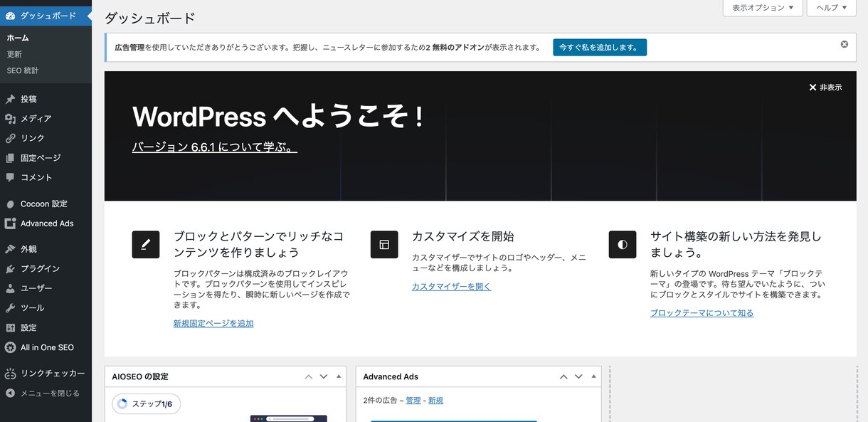Image resolution: width=868 pixels, height=422 pixels.
Task: Click ブロックテーマについて知る link
Action: click(x=702, y=313)
